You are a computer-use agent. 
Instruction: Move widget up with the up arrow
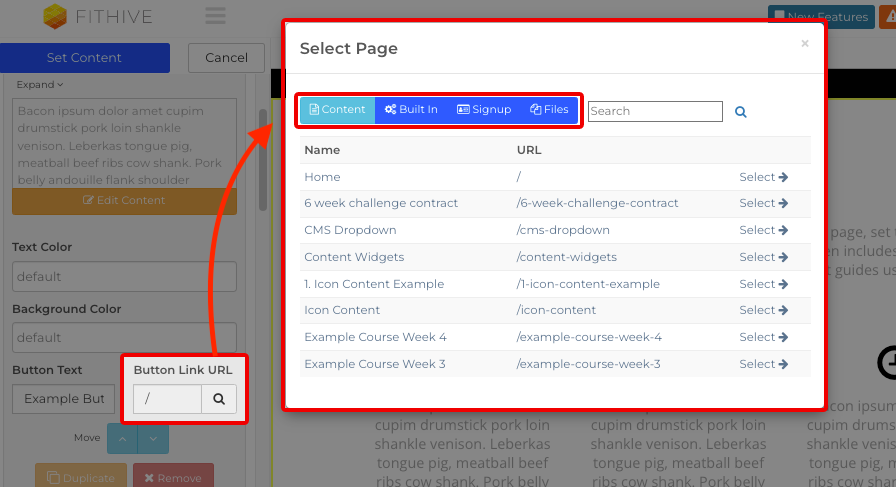pos(122,438)
